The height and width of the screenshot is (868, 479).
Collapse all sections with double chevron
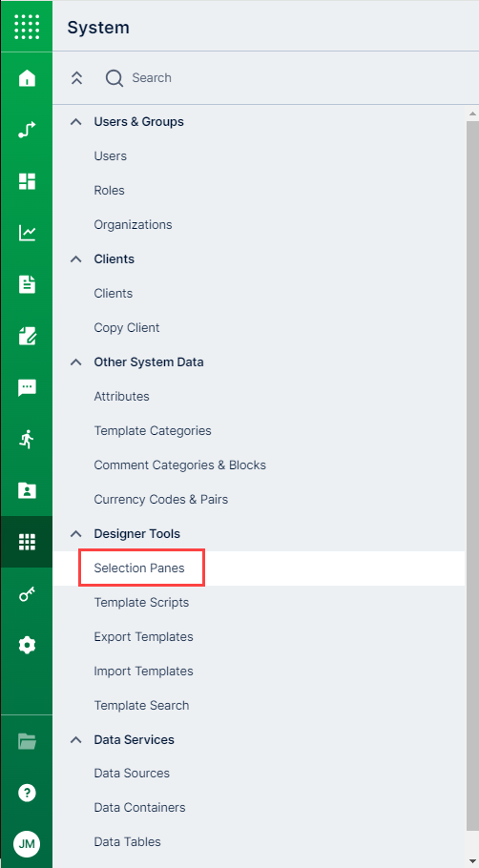[x=76, y=78]
